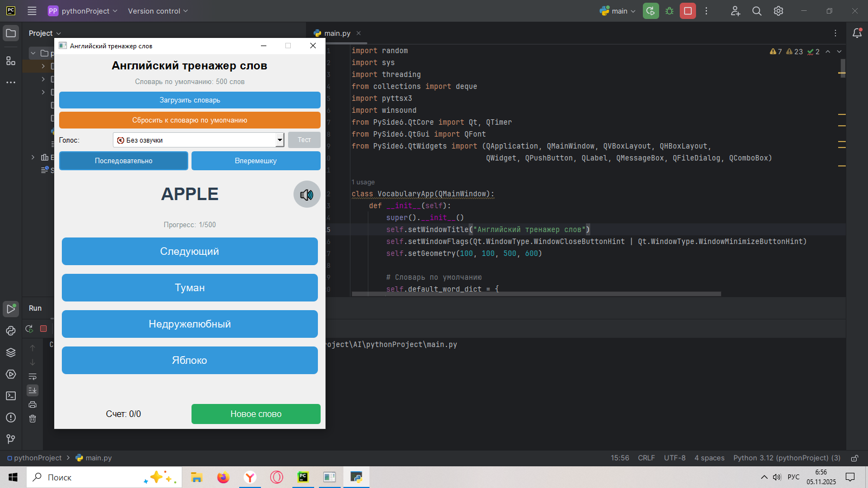Viewport: 868px width, 488px height.
Task: Open Search Everywhere magnifier icon
Action: tap(757, 11)
